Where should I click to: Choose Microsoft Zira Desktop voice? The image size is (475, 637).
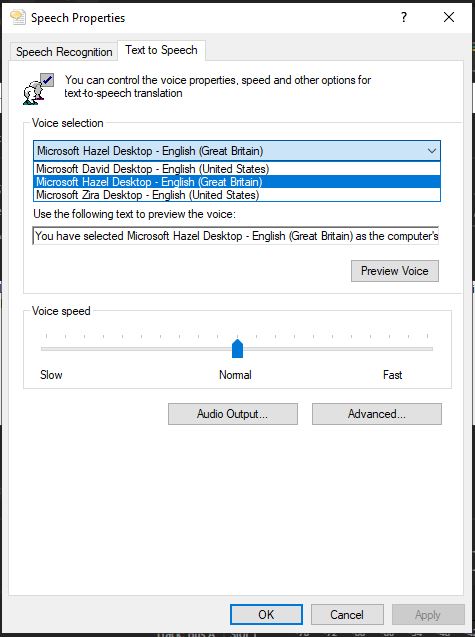coord(237,195)
